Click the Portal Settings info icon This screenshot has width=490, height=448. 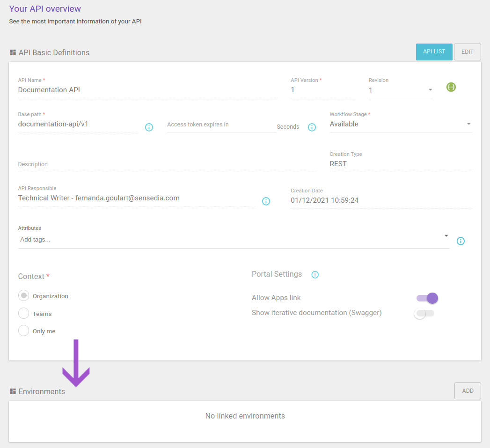[315, 275]
